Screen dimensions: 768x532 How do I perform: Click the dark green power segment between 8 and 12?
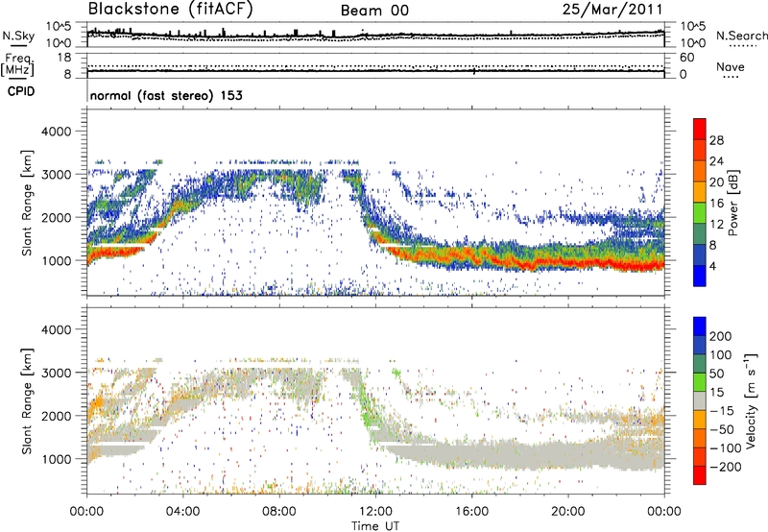[700, 233]
